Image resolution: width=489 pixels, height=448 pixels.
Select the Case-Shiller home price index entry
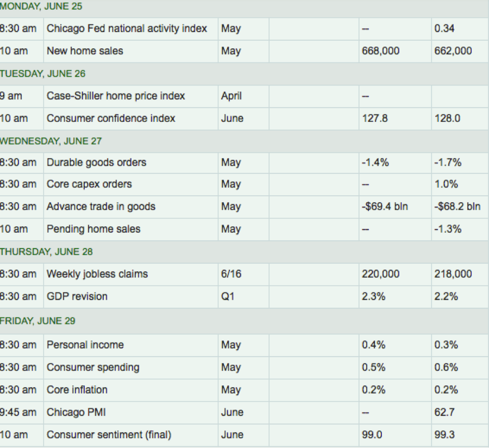(x=116, y=96)
